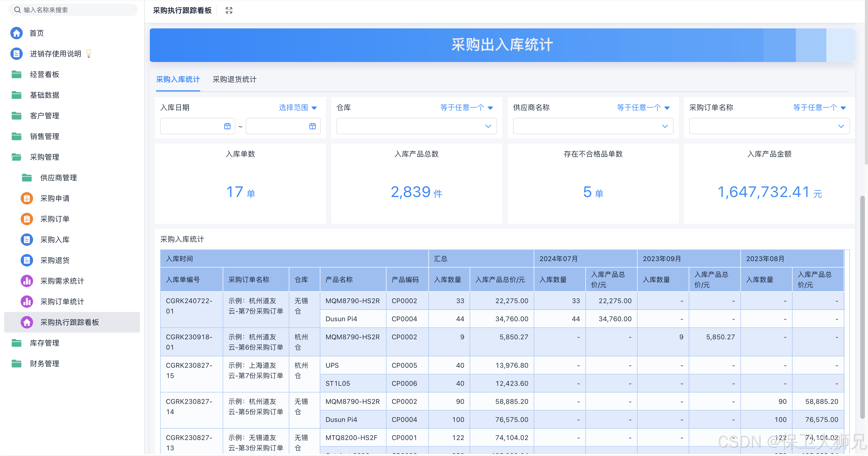Open 采购需求统计 chart icon
Viewport: 868px width, 456px height.
click(27, 281)
